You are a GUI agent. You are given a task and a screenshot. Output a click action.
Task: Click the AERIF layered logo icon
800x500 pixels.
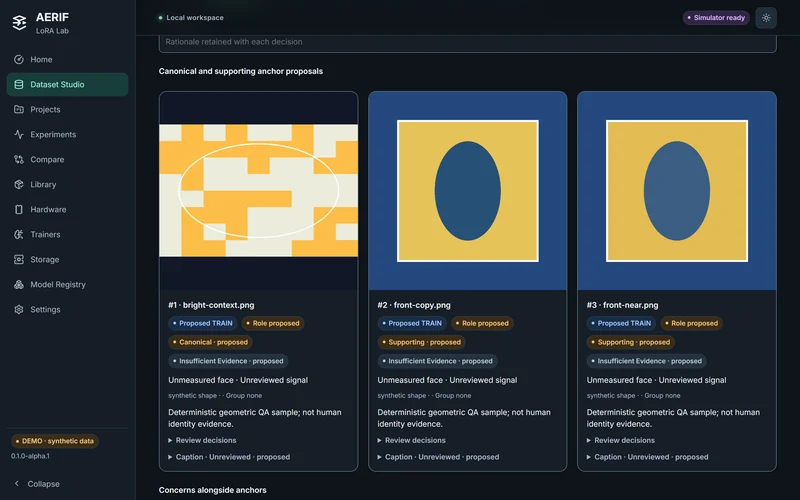tap(19, 22)
